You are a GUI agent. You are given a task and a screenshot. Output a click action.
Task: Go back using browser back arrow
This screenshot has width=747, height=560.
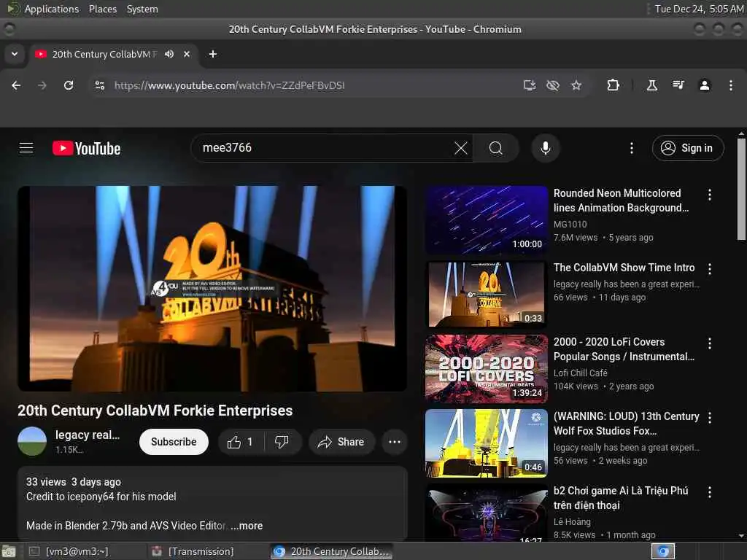coord(16,85)
